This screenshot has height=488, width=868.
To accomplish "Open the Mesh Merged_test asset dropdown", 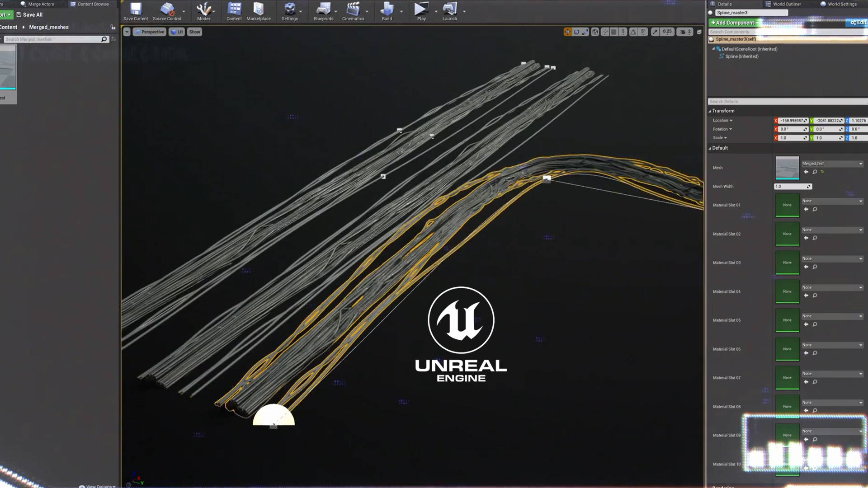I will pyautogui.click(x=832, y=164).
